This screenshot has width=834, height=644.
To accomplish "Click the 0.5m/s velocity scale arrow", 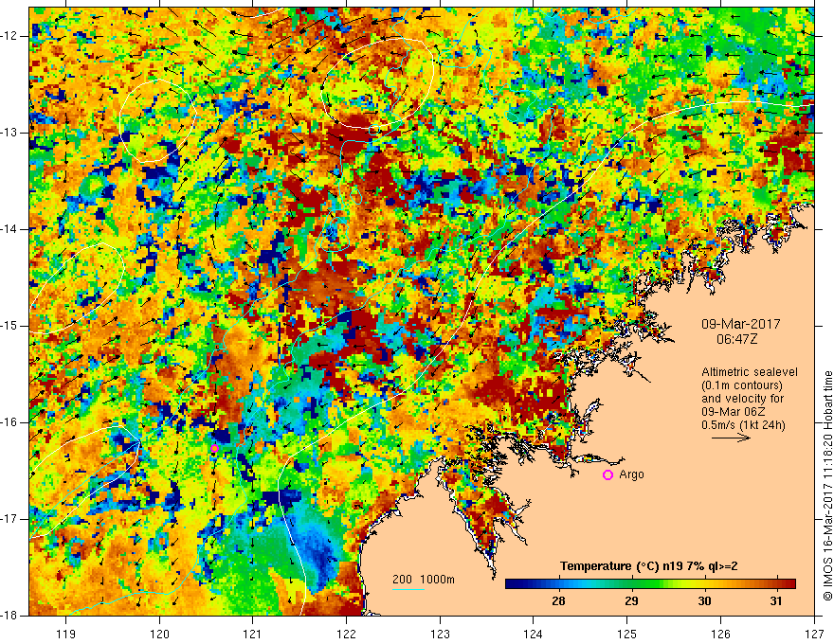I will click(731, 438).
